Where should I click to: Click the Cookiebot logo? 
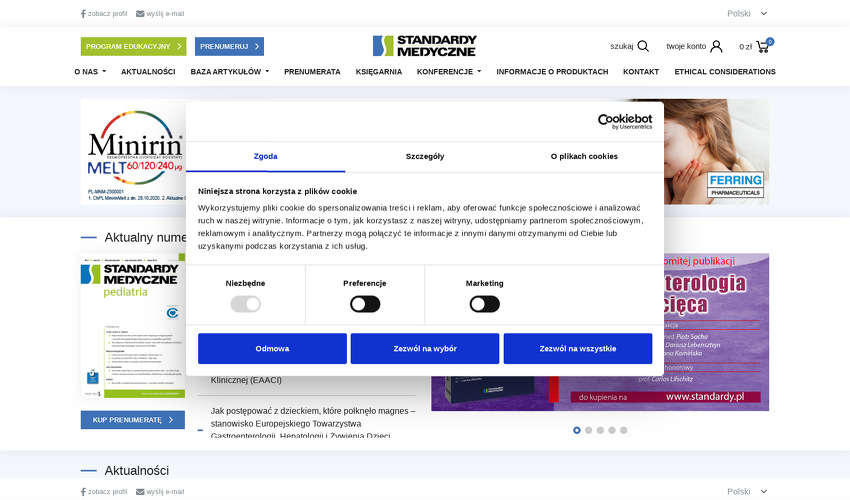click(x=624, y=121)
